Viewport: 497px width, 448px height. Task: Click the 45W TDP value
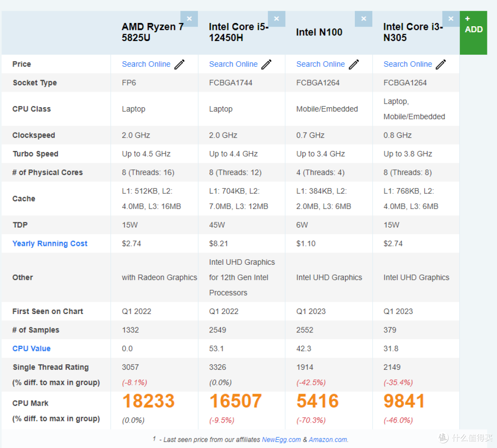(217, 225)
